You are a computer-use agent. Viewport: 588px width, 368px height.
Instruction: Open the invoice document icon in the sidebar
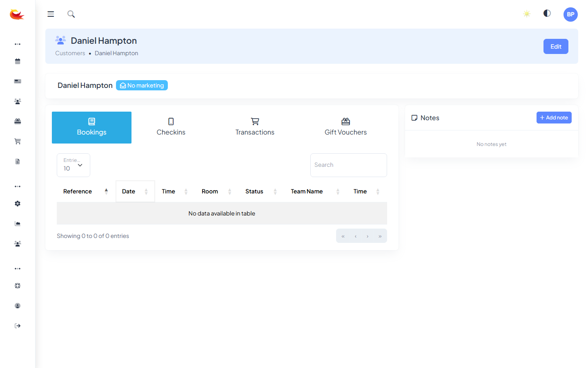point(18,162)
